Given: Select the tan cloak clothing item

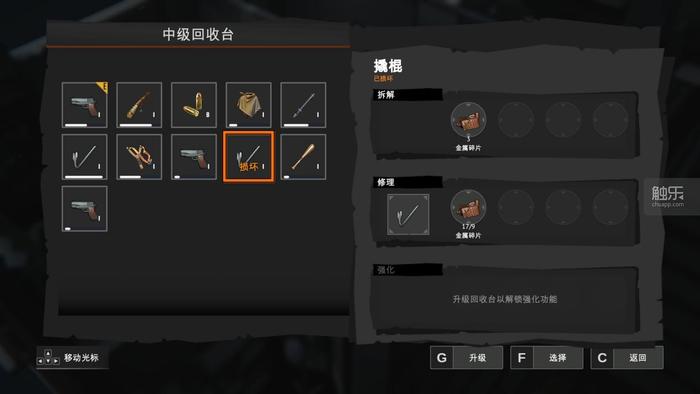Looking at the screenshot, I should [x=249, y=105].
